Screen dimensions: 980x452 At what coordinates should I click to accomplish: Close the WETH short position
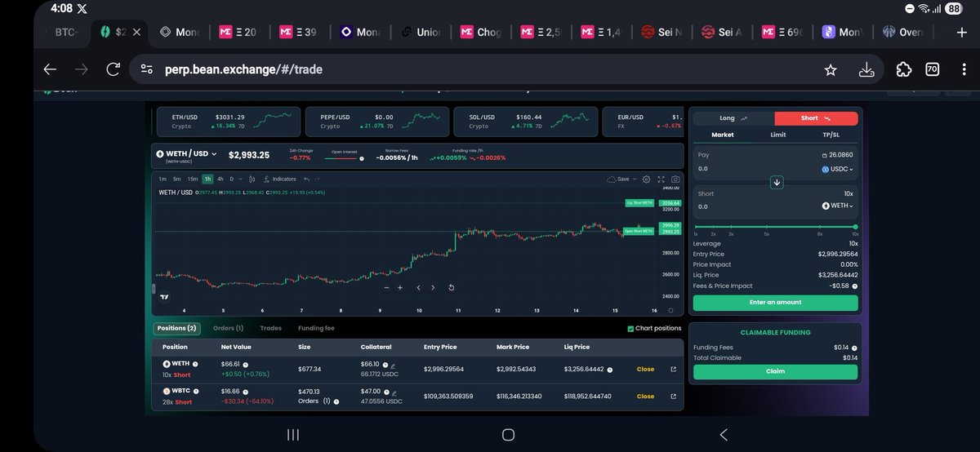click(645, 370)
